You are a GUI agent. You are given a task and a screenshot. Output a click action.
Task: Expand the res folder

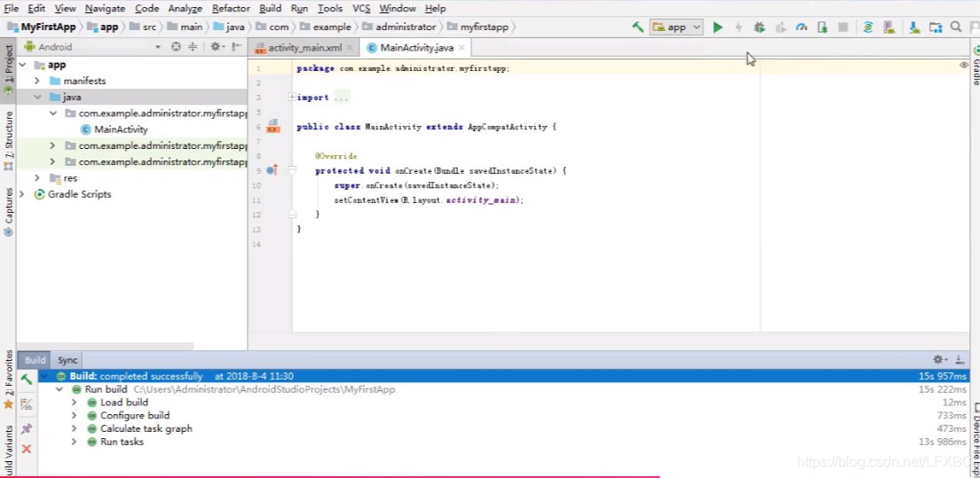pos(37,178)
